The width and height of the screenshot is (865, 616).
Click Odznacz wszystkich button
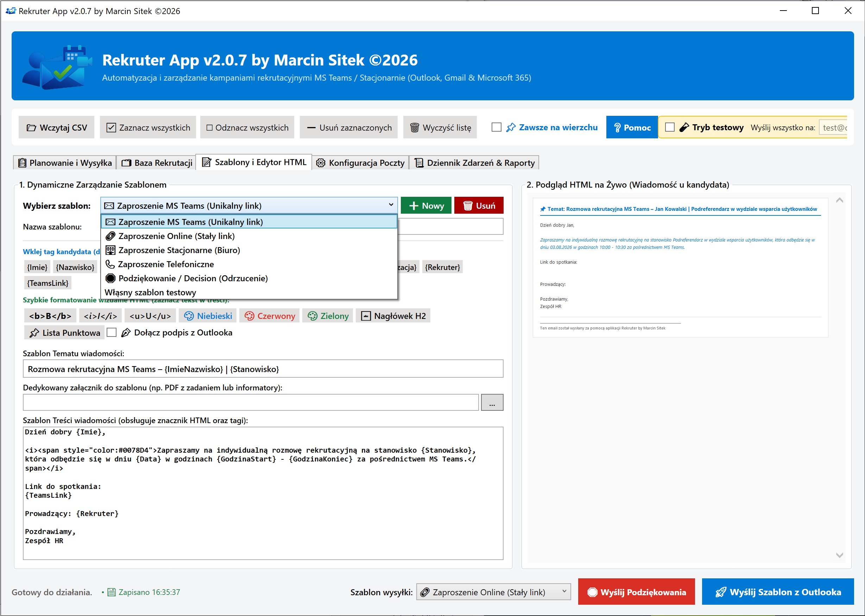coord(247,127)
